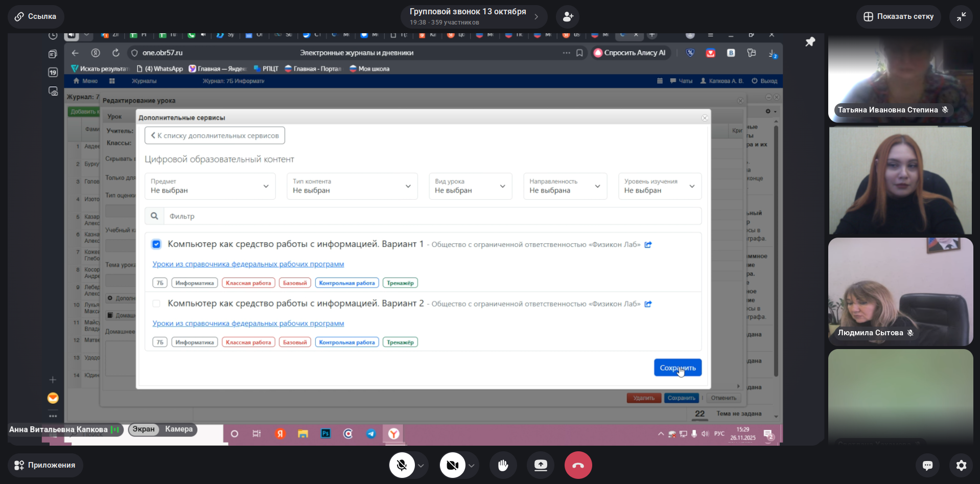Open call settings gear icon
The image size is (980, 484).
point(961,465)
